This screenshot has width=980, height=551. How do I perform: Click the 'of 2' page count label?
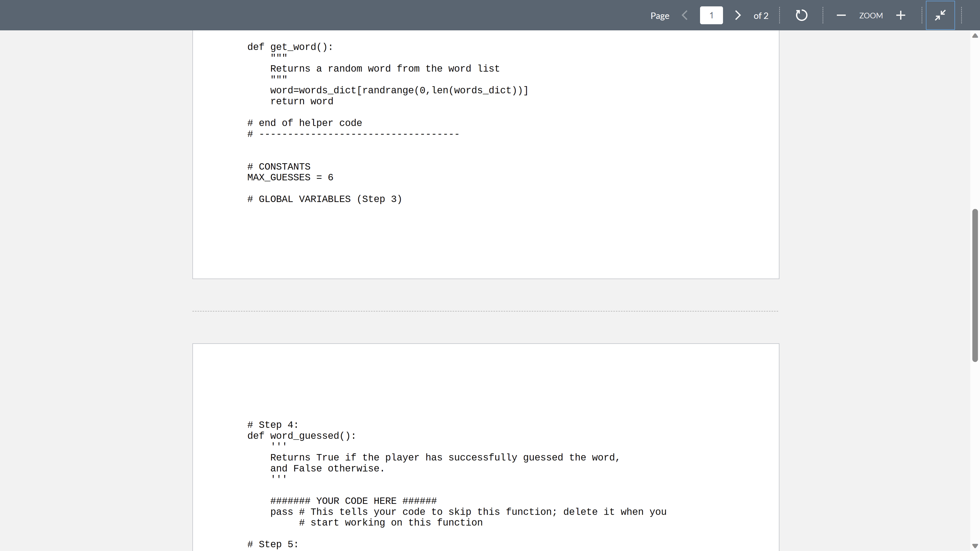tap(761, 16)
